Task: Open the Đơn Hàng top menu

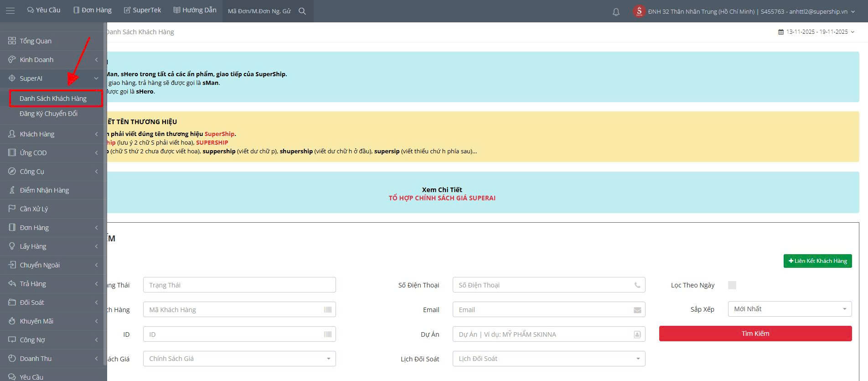Action: (x=93, y=10)
